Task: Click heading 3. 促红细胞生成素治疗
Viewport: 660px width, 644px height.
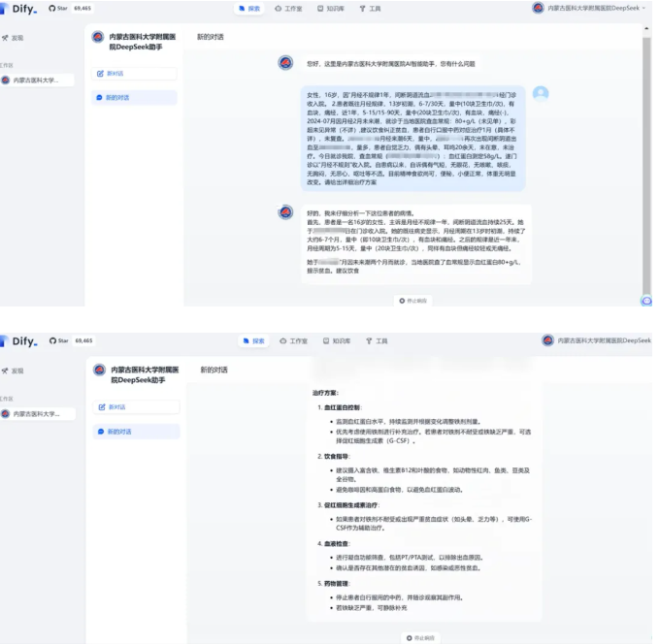Action: pyautogui.click(x=348, y=505)
